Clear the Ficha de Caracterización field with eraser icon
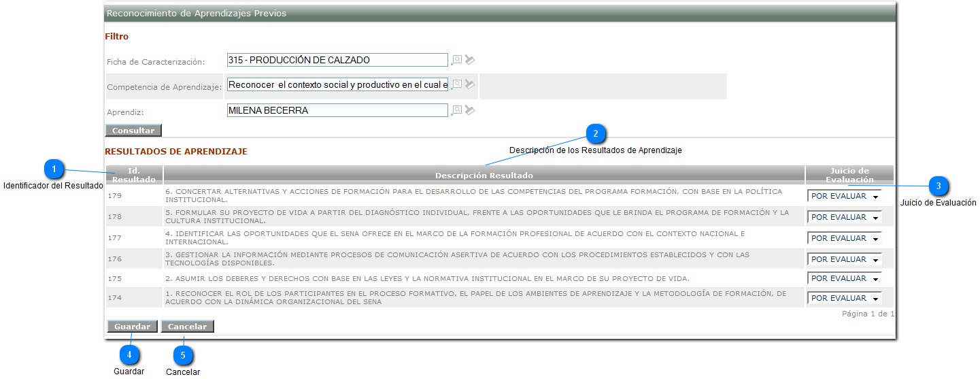This screenshot has height=379, width=980. coord(470,60)
